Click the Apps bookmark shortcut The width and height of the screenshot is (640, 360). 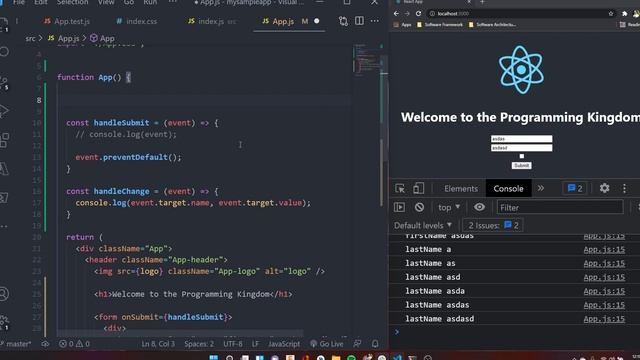coord(402,24)
